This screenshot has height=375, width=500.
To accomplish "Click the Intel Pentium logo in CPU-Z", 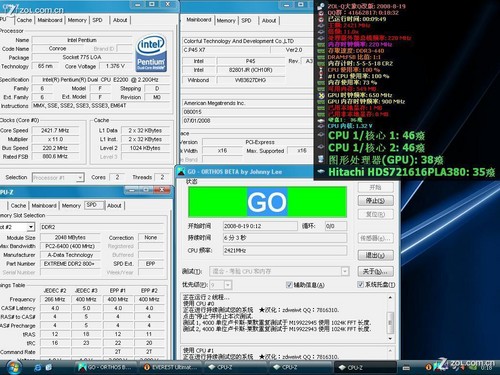I will pyautogui.click(x=151, y=54).
